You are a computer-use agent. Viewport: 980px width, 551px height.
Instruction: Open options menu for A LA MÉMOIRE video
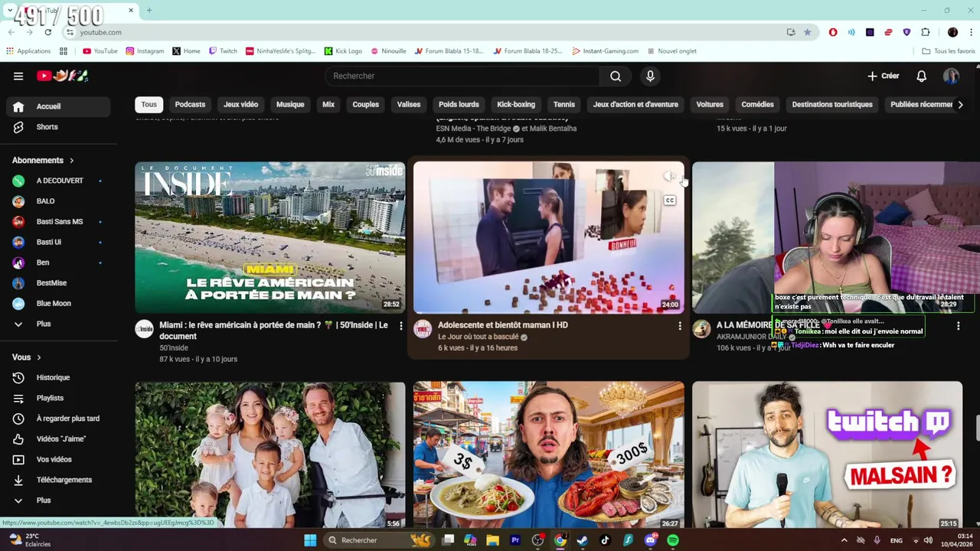click(x=958, y=326)
